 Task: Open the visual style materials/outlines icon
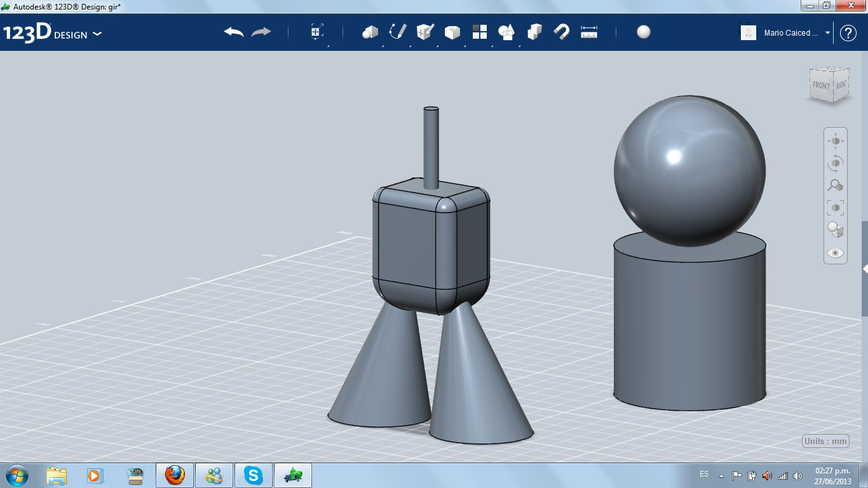836,229
